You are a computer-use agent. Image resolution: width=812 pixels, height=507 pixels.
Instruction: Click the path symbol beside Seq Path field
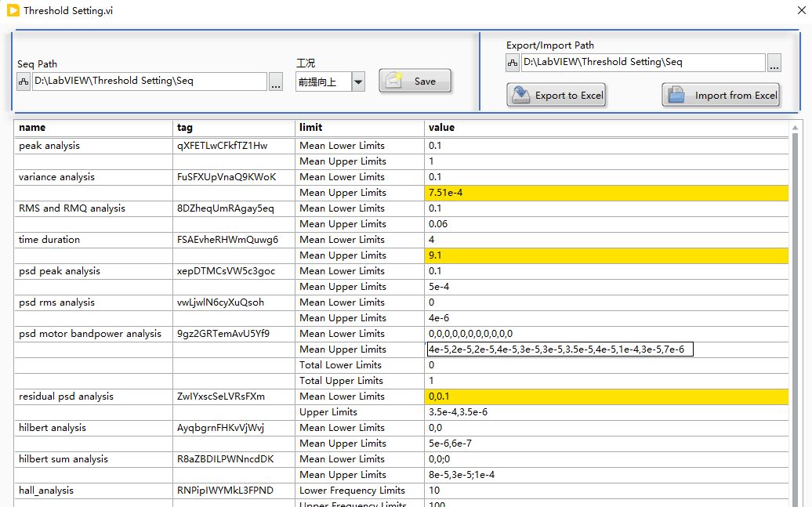tap(22, 81)
